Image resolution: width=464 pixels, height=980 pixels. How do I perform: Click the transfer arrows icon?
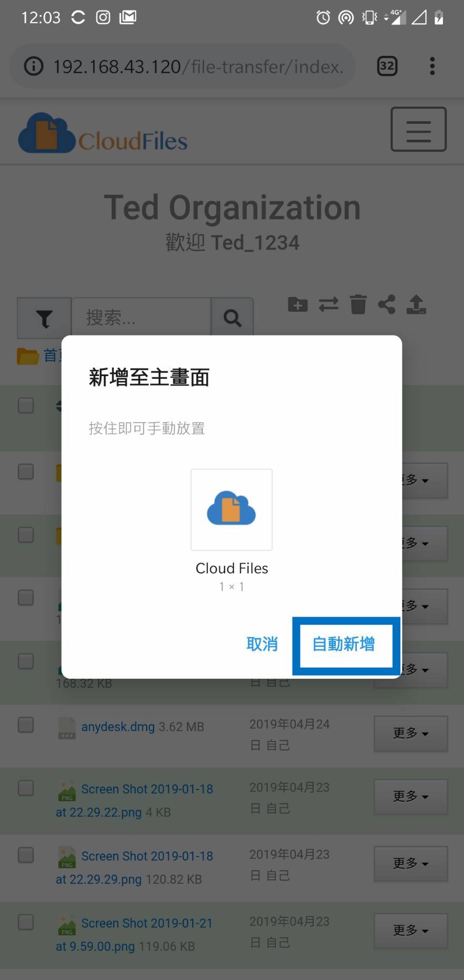pos(328,304)
